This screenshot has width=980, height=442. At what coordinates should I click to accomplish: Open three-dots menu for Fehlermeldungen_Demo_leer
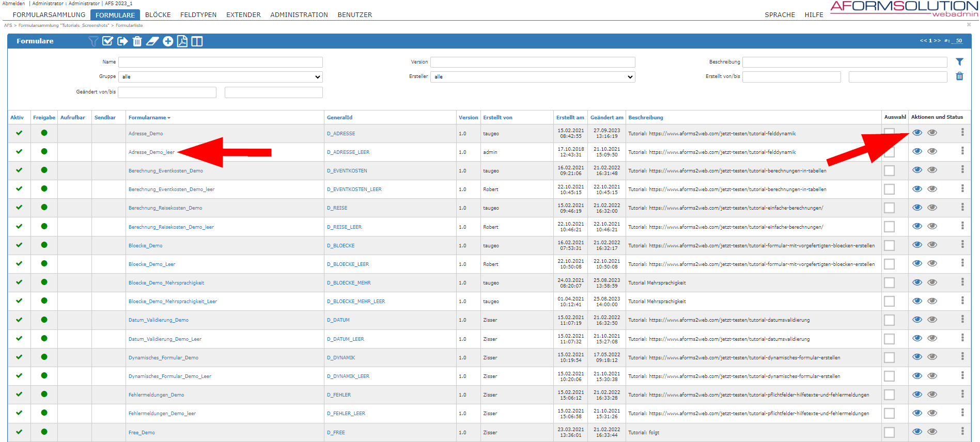(962, 413)
